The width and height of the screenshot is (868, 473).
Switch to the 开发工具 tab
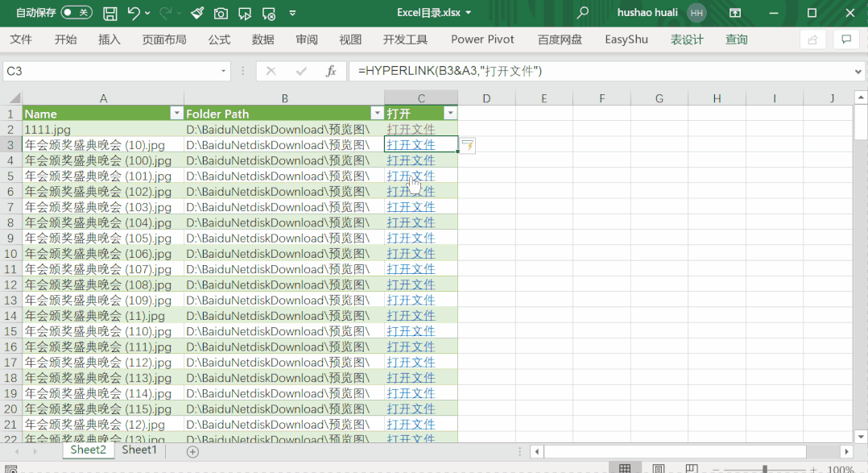405,39
